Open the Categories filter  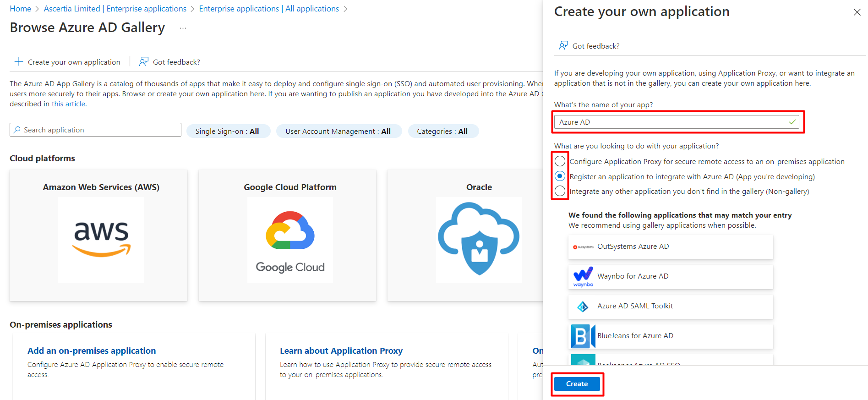[x=443, y=131]
